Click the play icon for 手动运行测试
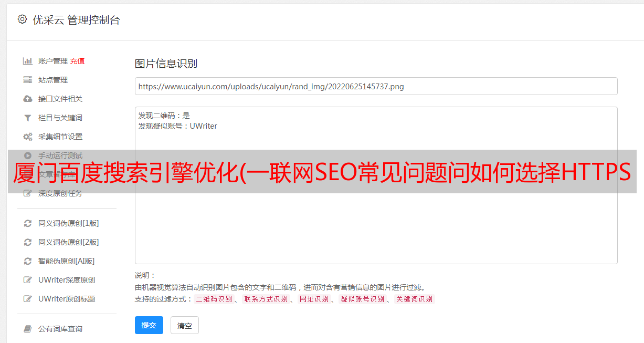This screenshot has width=644, height=343. tap(28, 155)
